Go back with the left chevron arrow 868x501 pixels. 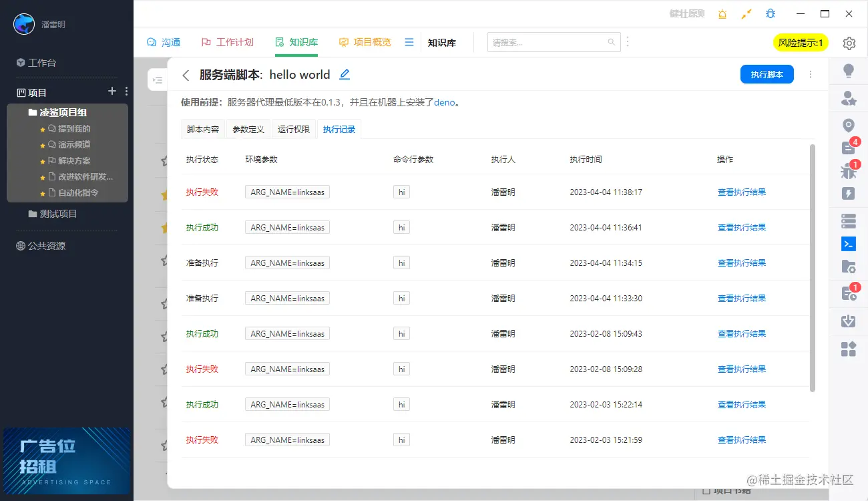pos(186,75)
